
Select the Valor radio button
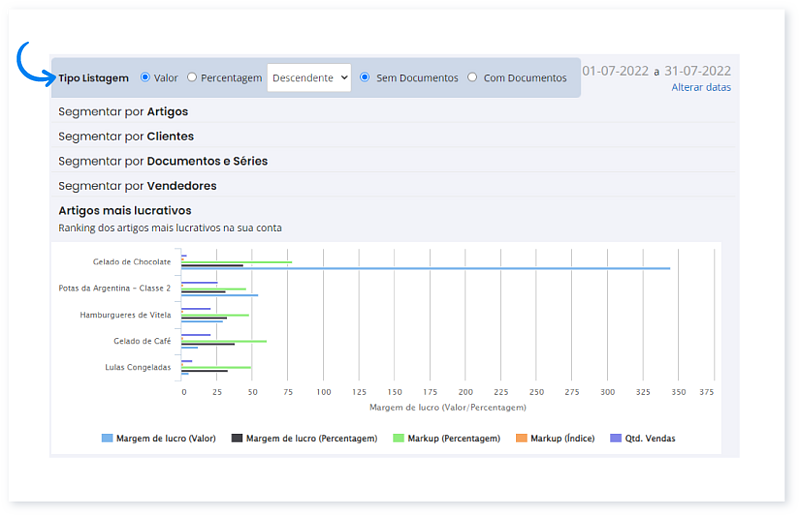coord(145,77)
